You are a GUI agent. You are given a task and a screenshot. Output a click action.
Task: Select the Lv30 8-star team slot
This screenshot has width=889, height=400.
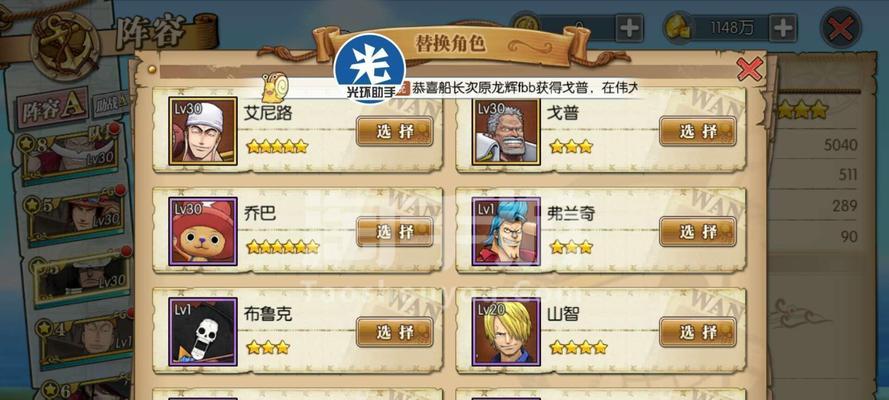pyautogui.click(x=69, y=153)
